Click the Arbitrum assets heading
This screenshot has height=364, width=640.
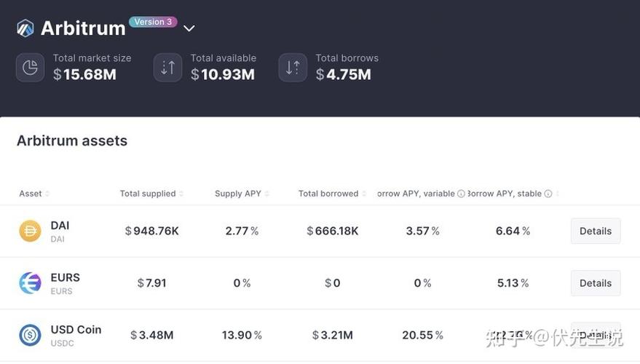point(72,141)
